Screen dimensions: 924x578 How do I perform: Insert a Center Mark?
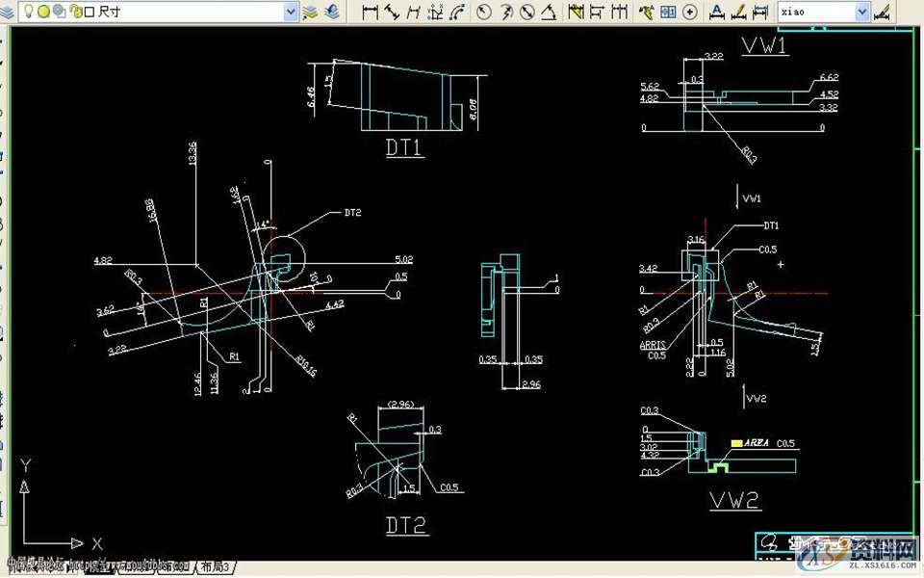689,12
